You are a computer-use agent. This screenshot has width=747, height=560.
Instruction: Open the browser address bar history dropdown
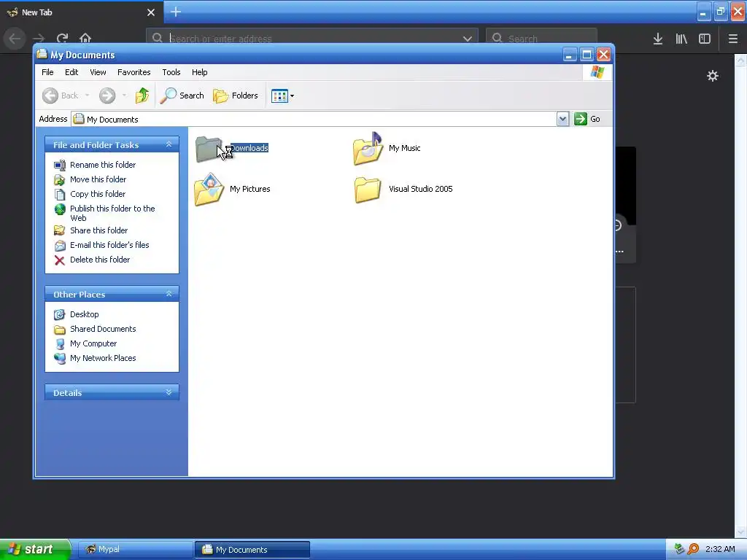click(x=468, y=39)
